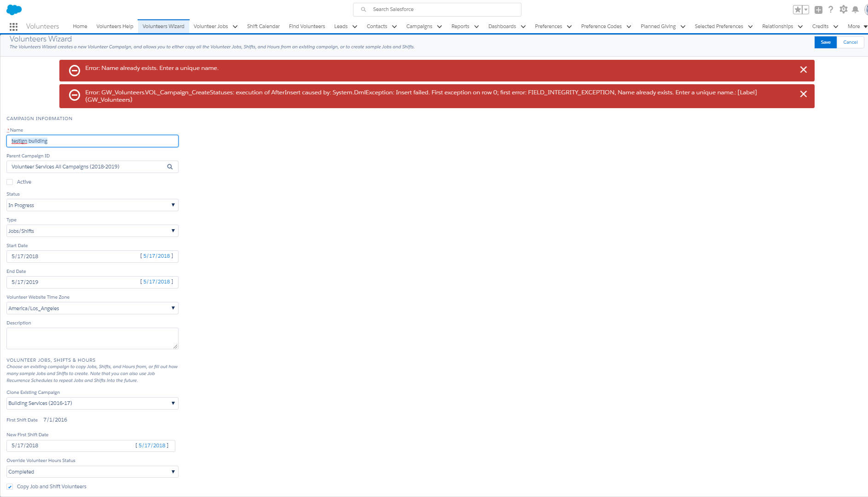Click the End Date 5/17/2018 shortcut link

point(157,282)
